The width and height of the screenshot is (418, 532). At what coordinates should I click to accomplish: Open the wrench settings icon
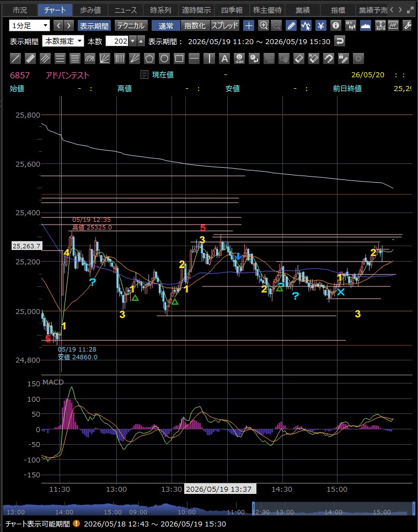(407, 26)
